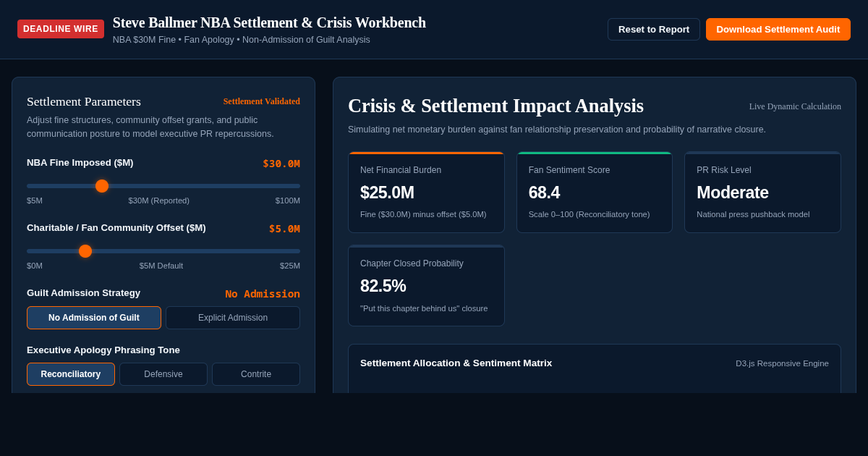Click the $25.0M net burden value
Viewport: 868px width, 456px height.
coord(387,193)
